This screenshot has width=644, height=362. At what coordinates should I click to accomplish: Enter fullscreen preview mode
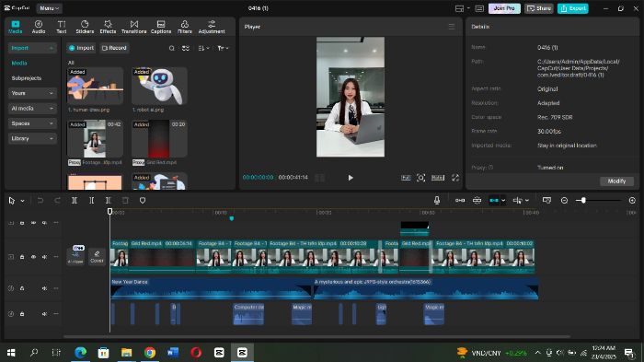[x=455, y=178]
